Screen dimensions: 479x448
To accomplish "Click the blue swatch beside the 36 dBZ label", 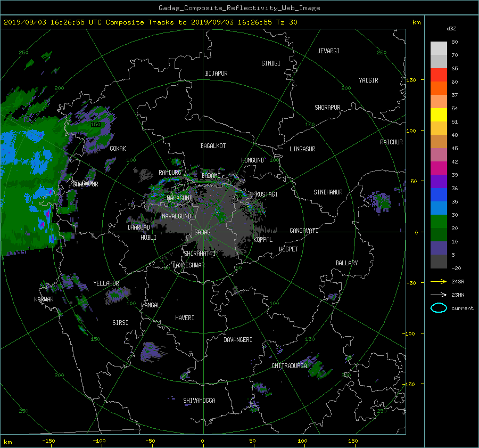I will (x=439, y=194).
